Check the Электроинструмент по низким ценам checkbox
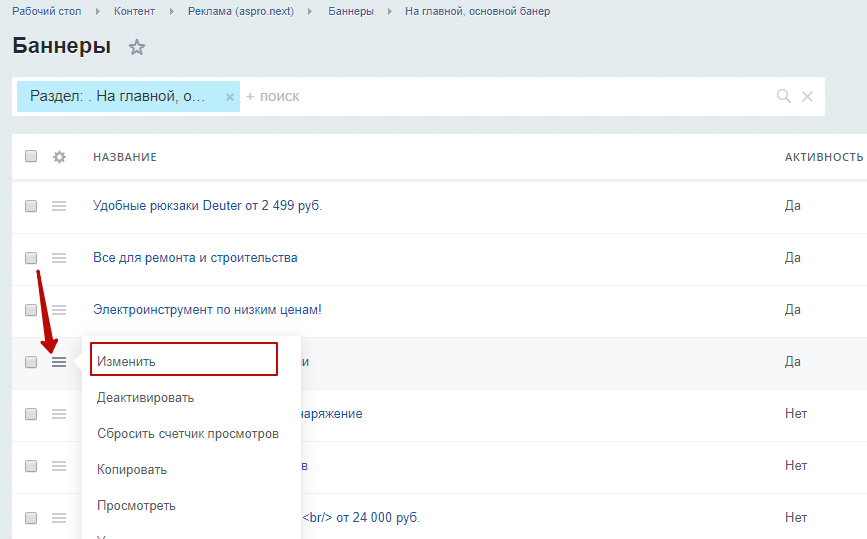 tap(31, 310)
